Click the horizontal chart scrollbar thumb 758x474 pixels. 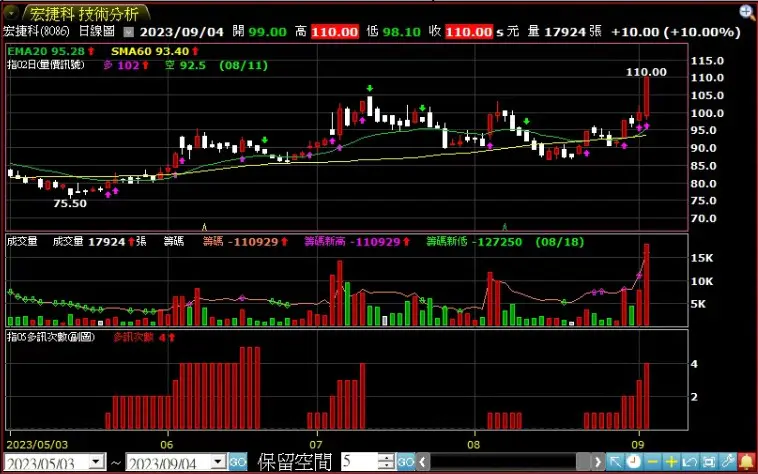pyautogui.click(x=583, y=462)
